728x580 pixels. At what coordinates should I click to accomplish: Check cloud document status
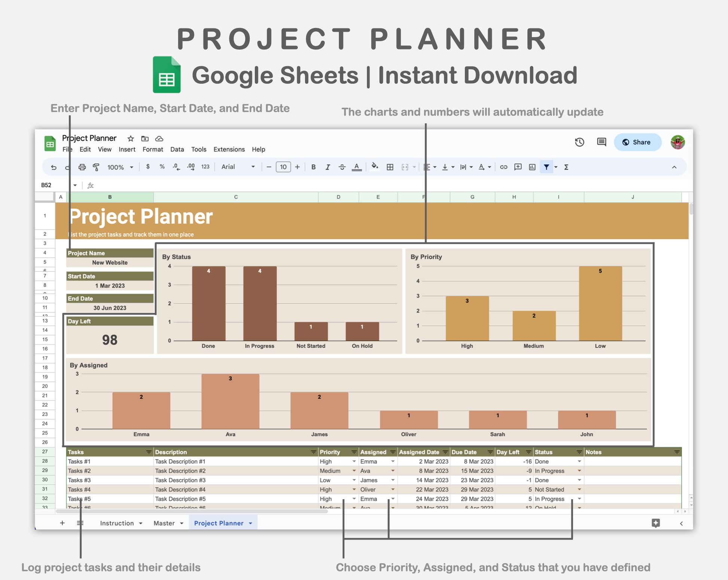tap(159, 139)
